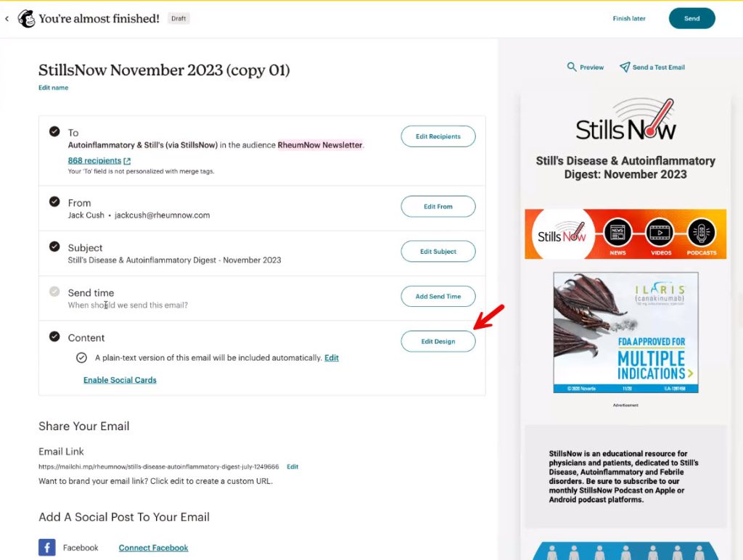
Task: Click the News icon in email banner
Action: pos(617,234)
